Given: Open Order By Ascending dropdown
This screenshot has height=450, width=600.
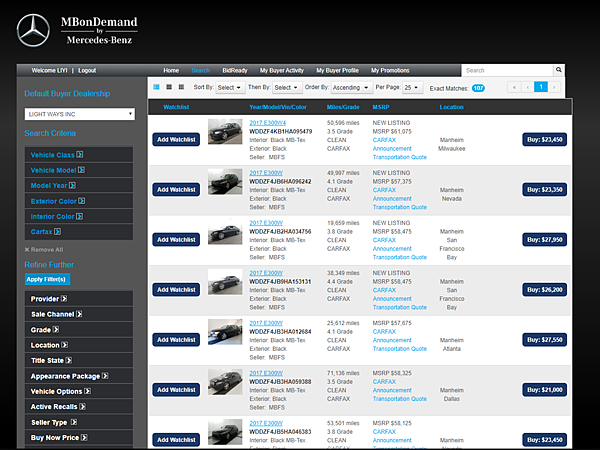Looking at the screenshot, I should pos(351,88).
